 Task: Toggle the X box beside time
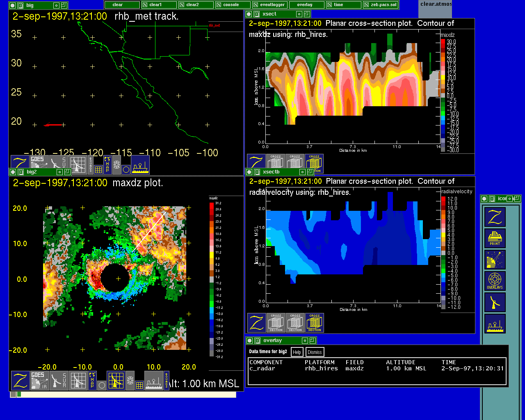click(329, 5)
